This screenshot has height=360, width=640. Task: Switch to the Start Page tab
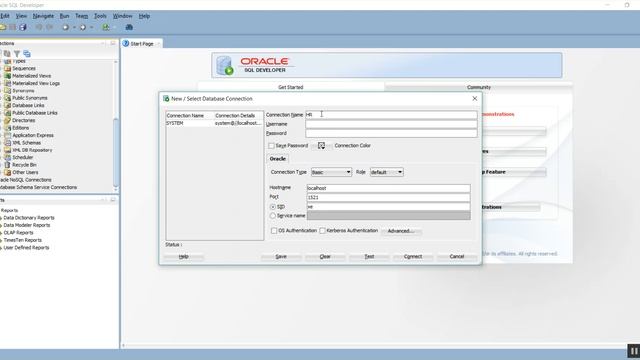142,43
